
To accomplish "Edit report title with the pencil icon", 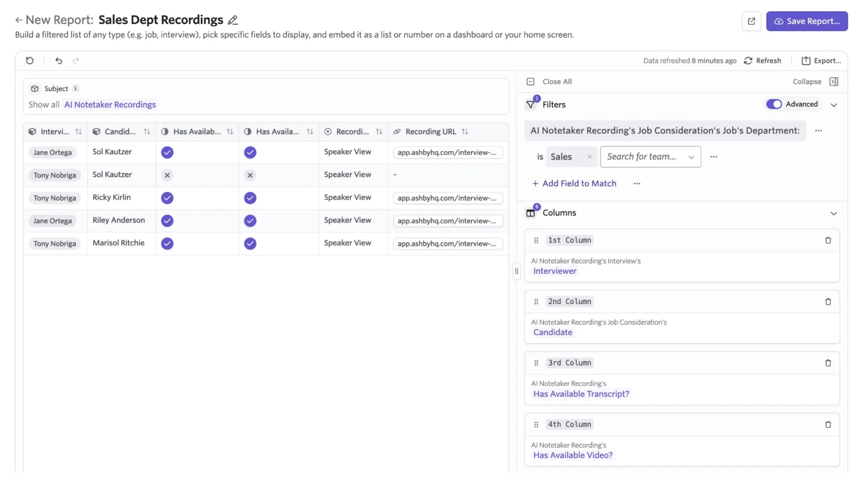I will click(x=233, y=20).
